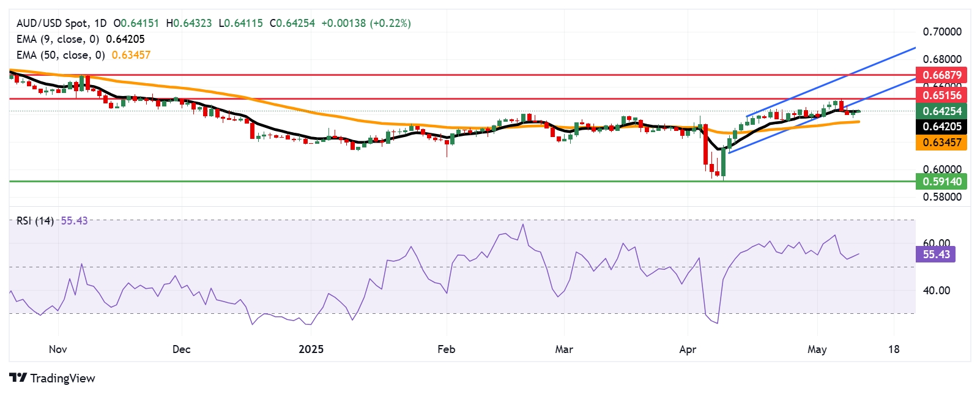
Task: Click the Apr label on the time axis
Action: [x=688, y=349]
